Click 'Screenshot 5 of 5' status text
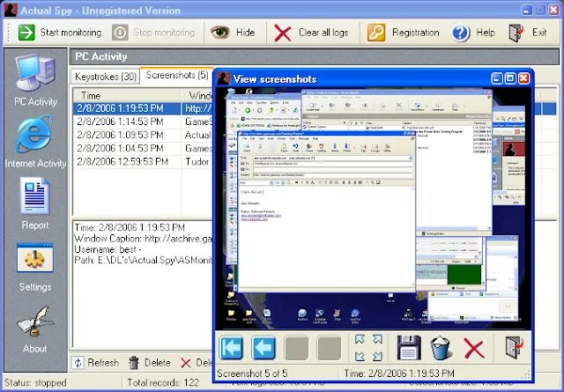This screenshot has height=392, width=564. point(252,374)
